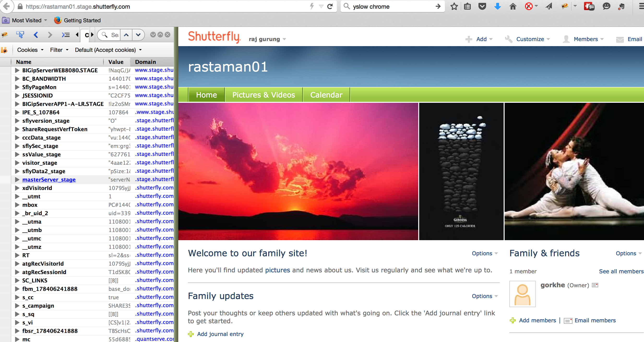
Task: Click the Pocket save icon
Action: pyautogui.click(x=482, y=6)
